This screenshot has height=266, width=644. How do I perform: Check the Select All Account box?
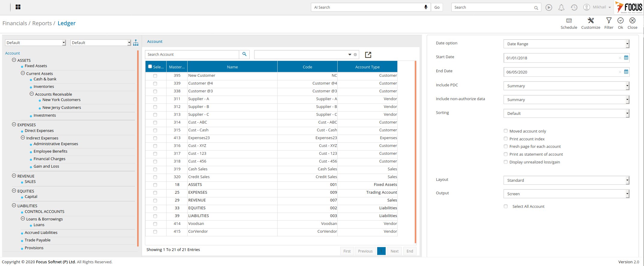click(x=506, y=206)
